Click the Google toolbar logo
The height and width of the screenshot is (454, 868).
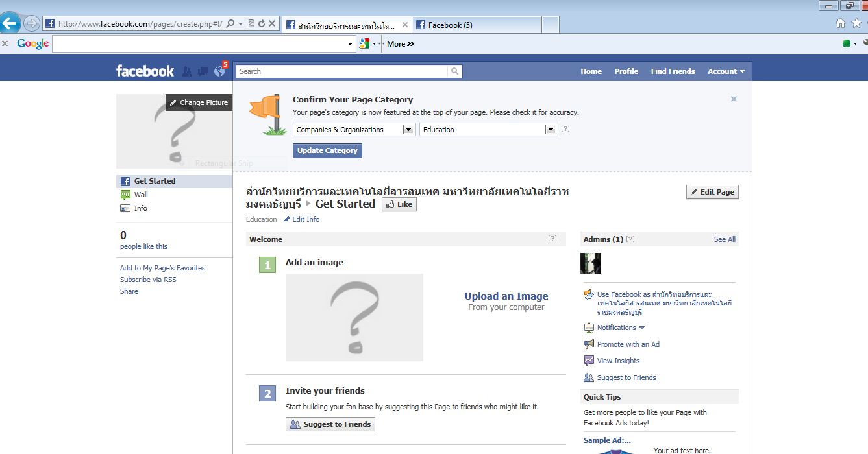click(33, 43)
